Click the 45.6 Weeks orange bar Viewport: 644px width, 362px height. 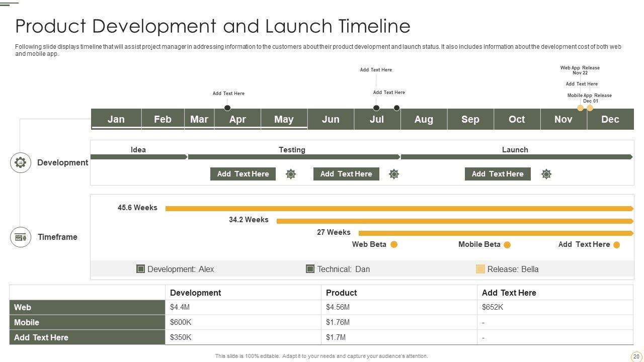(x=397, y=208)
